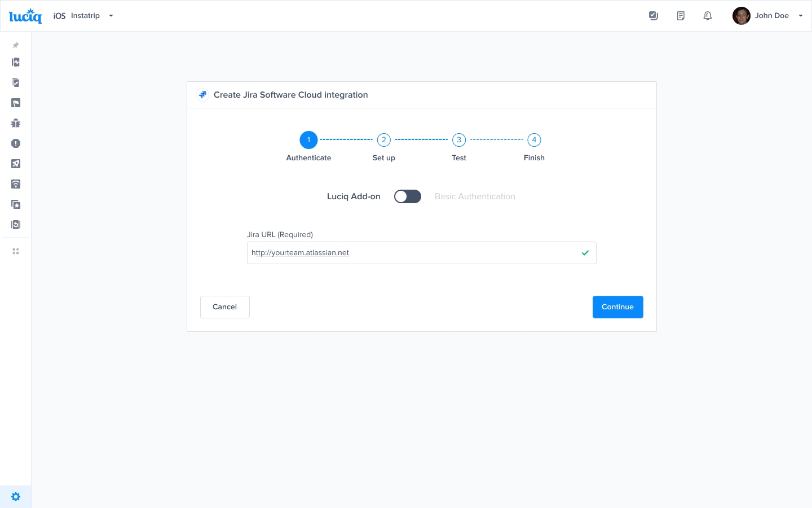
Task: Click the flag icon in the sidebar
Action: pyautogui.click(x=16, y=103)
